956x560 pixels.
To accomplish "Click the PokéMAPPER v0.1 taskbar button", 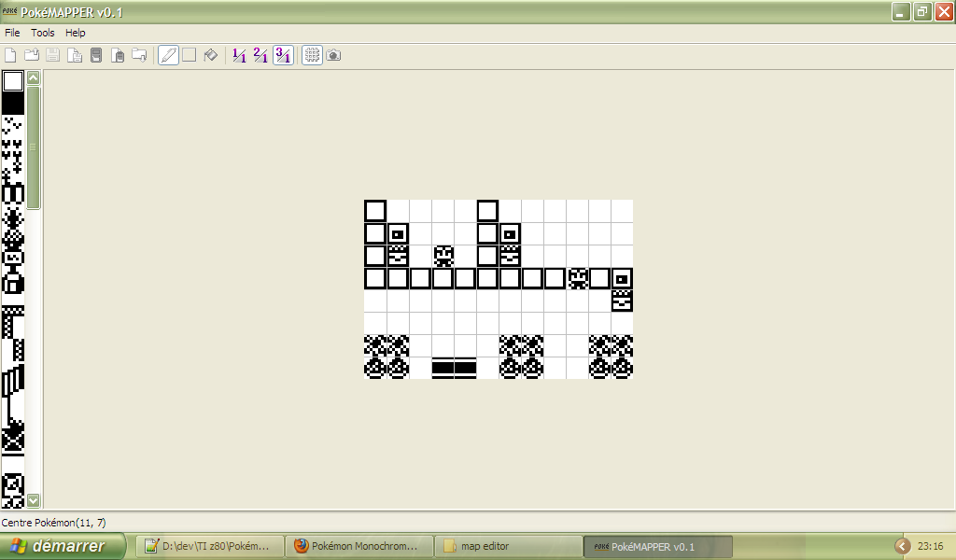I will pyautogui.click(x=658, y=547).
